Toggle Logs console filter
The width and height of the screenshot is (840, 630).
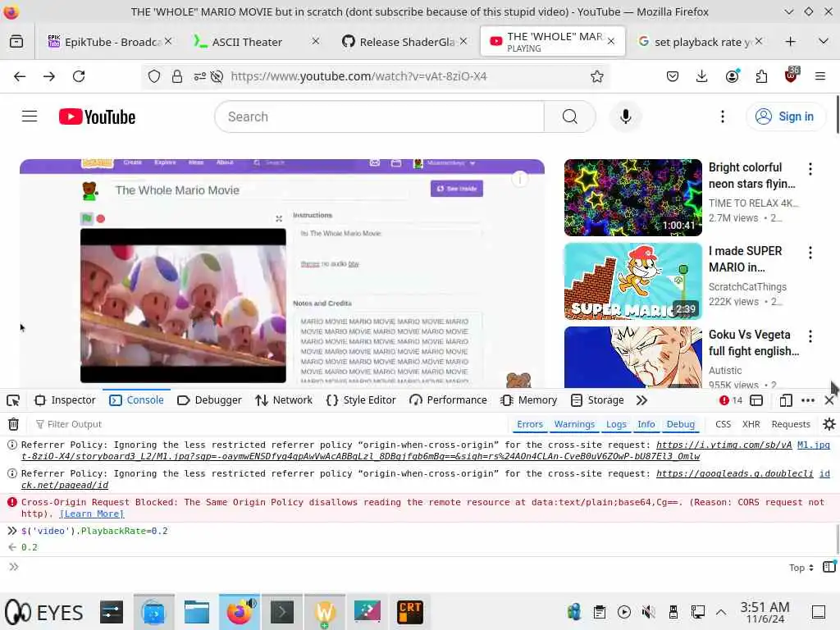[x=616, y=424]
